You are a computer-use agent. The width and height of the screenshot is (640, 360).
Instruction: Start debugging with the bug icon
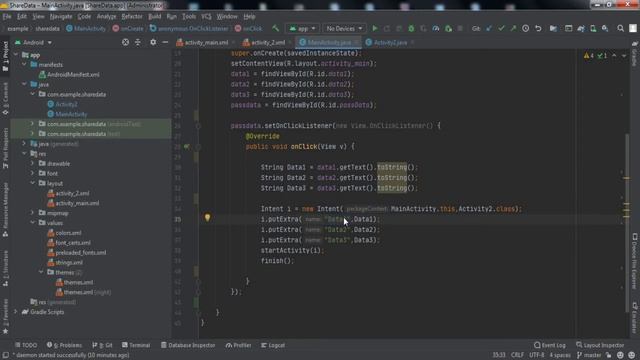pyautogui.click(x=411, y=29)
